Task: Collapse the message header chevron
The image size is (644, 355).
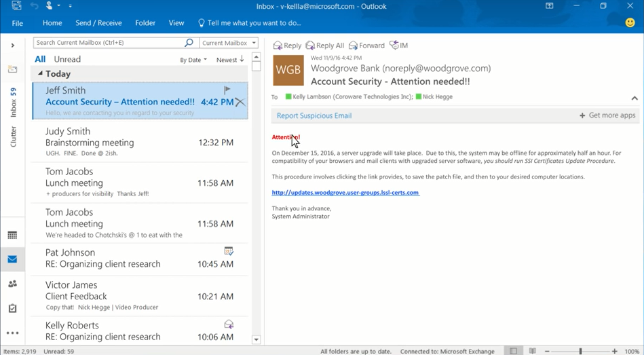Action: pyautogui.click(x=634, y=98)
